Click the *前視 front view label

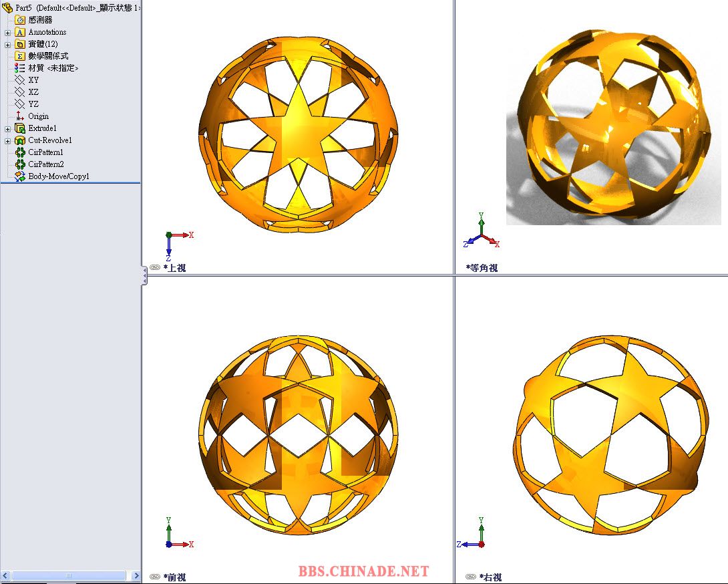point(174,577)
